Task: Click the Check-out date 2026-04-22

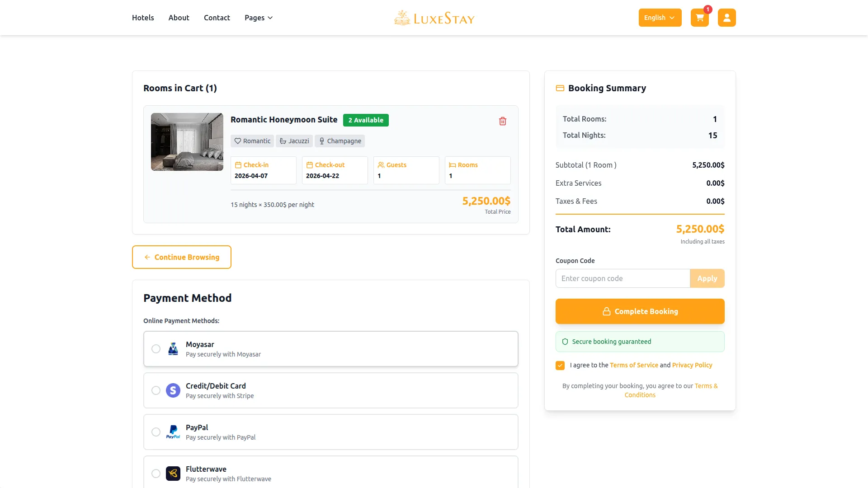Action: click(x=322, y=176)
